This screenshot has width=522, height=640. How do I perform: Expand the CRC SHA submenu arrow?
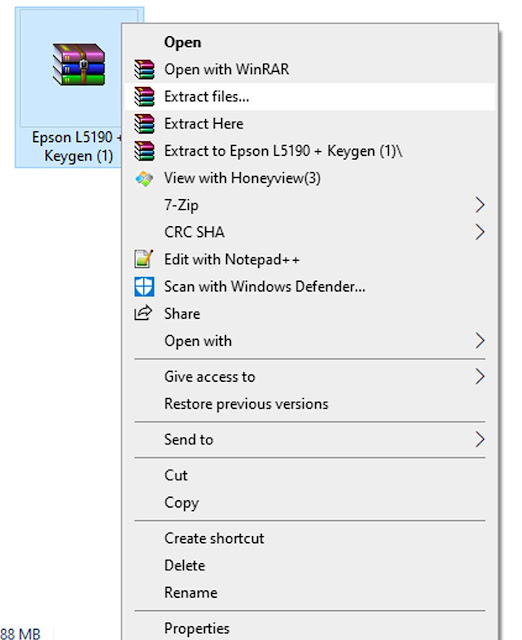(480, 232)
